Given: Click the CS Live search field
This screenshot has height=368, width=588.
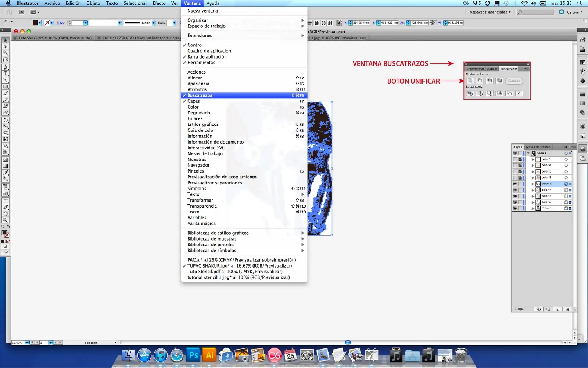Looking at the screenshot, I should 535,12.
